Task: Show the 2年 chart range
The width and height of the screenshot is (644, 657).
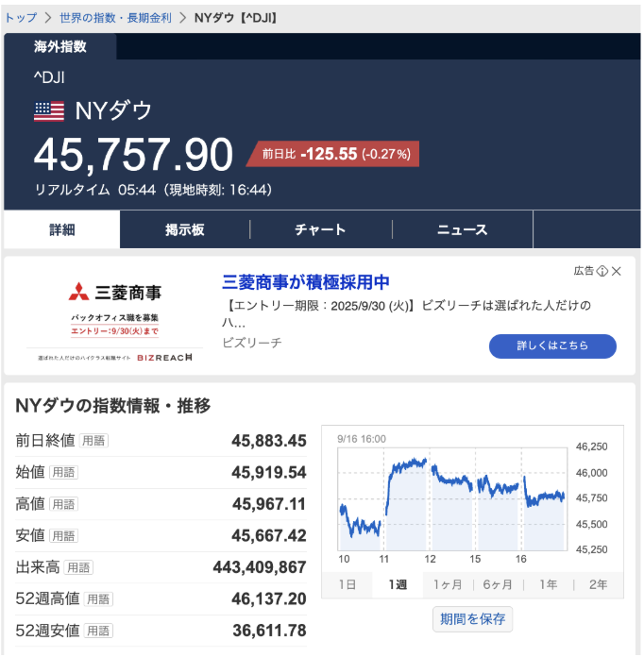Action: 598,585
